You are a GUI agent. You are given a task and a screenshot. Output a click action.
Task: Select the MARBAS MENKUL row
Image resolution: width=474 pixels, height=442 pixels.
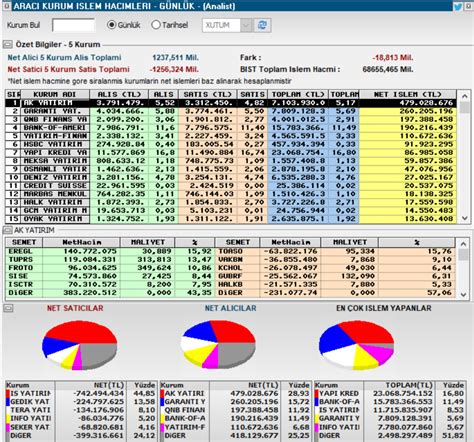tap(231, 194)
